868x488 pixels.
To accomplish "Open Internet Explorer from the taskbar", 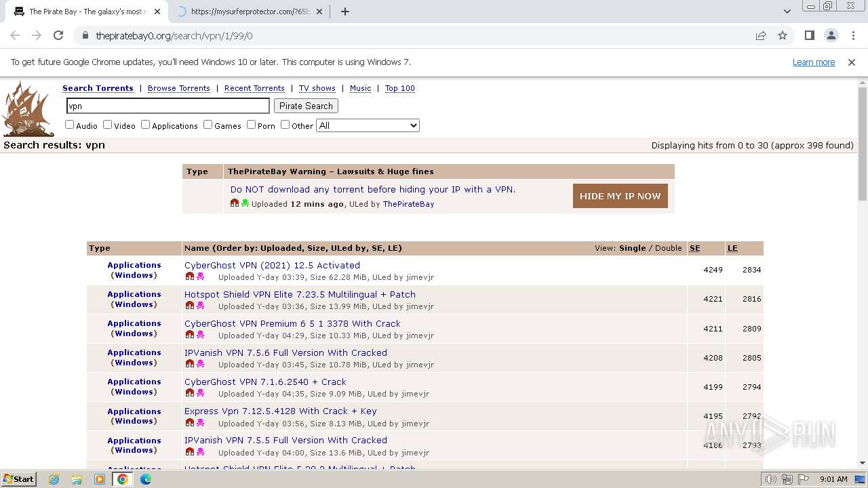I will point(54,479).
